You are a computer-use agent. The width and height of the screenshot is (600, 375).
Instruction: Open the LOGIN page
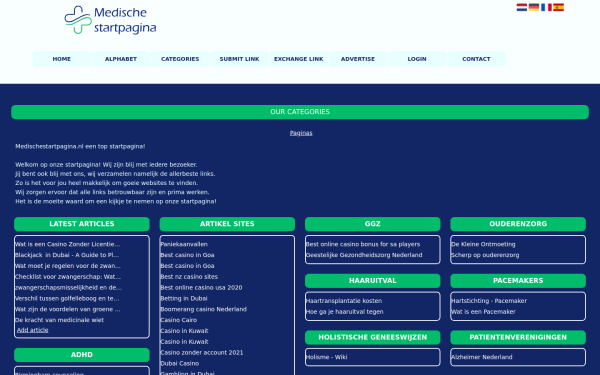417,59
